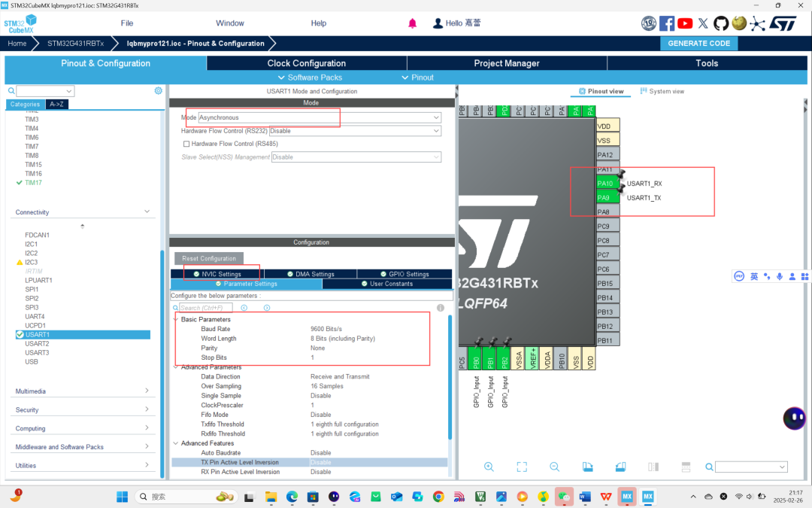Click STM32G431RBTx in the breadcrumb

(x=76, y=44)
